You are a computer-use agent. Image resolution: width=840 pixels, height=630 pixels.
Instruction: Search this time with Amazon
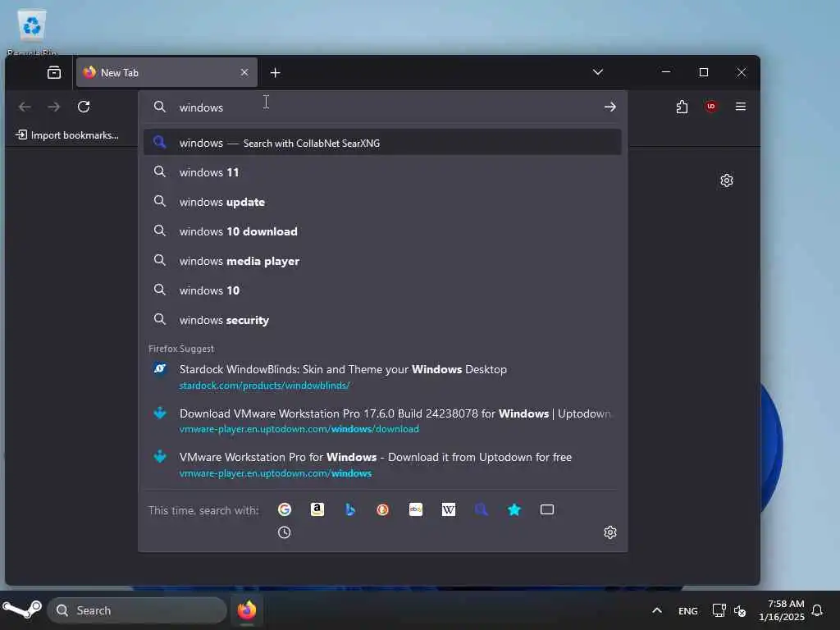[317, 509]
